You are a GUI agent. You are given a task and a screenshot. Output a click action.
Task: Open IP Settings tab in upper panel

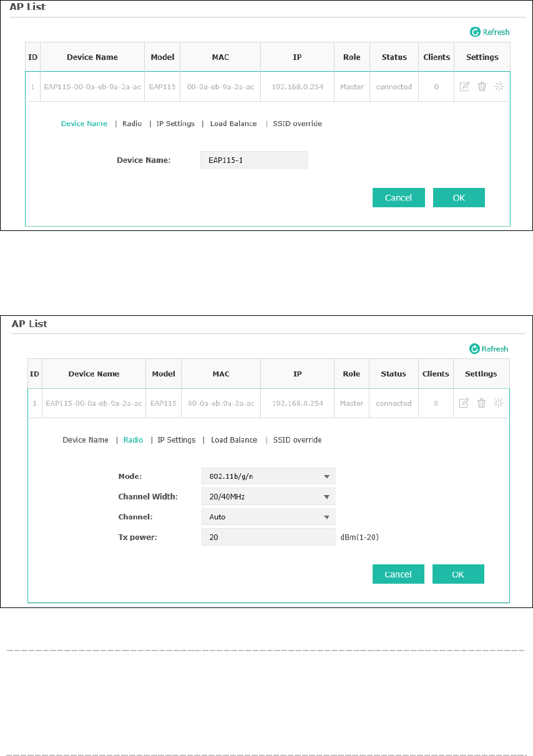coord(175,124)
